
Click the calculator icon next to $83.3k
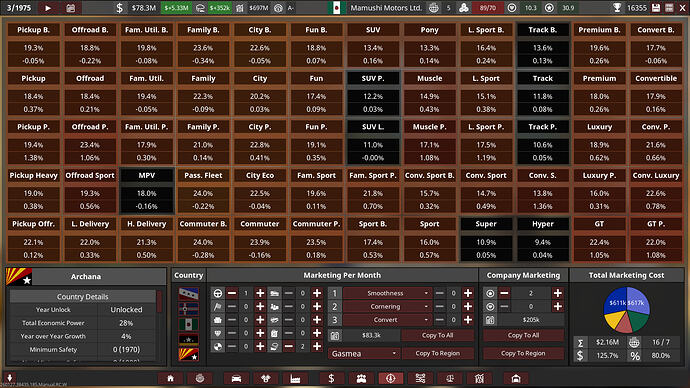pyautogui.click(x=335, y=335)
